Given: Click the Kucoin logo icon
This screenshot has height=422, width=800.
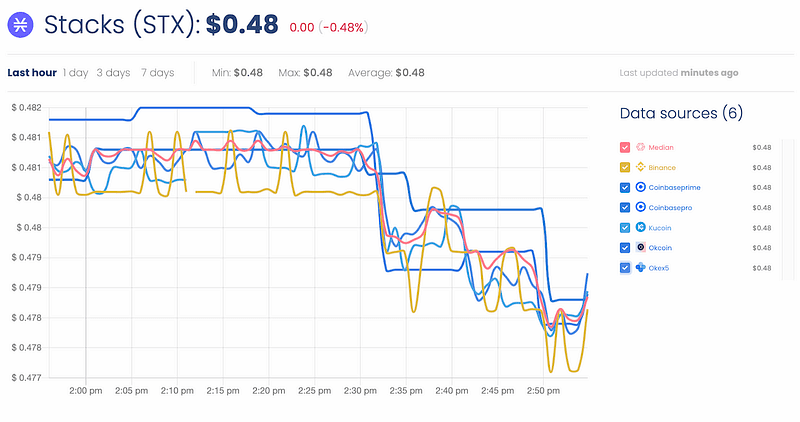Looking at the screenshot, I should (641, 227).
